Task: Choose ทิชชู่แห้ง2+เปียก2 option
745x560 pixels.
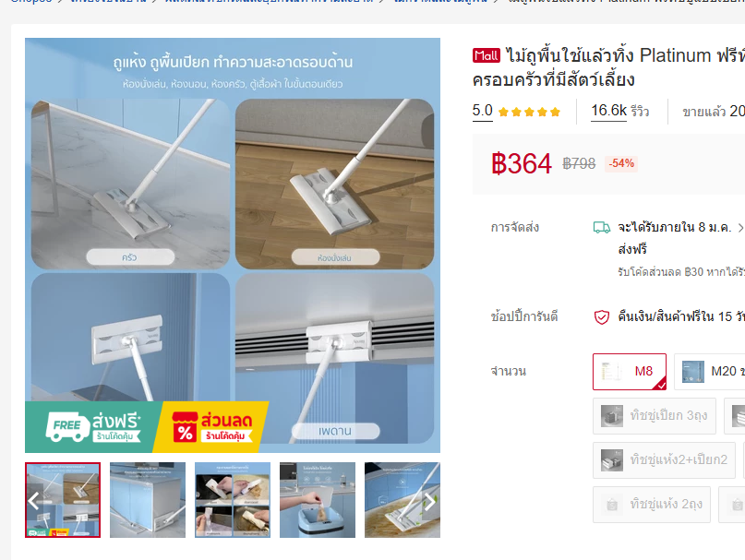Action: tap(664, 459)
